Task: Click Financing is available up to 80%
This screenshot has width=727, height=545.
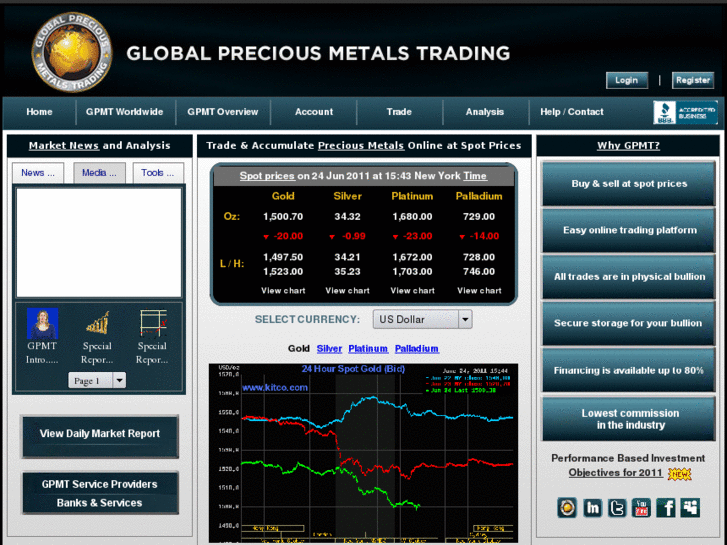Action: (629, 370)
